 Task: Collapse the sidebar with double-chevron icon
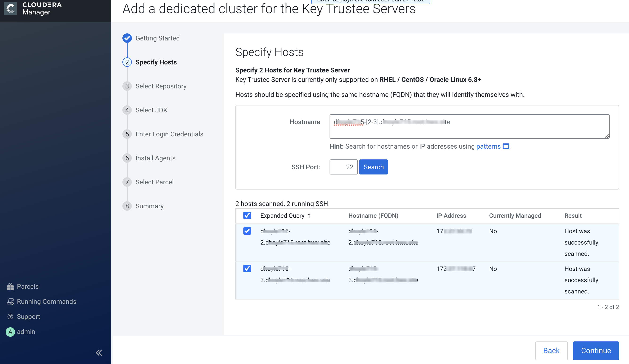(99, 352)
